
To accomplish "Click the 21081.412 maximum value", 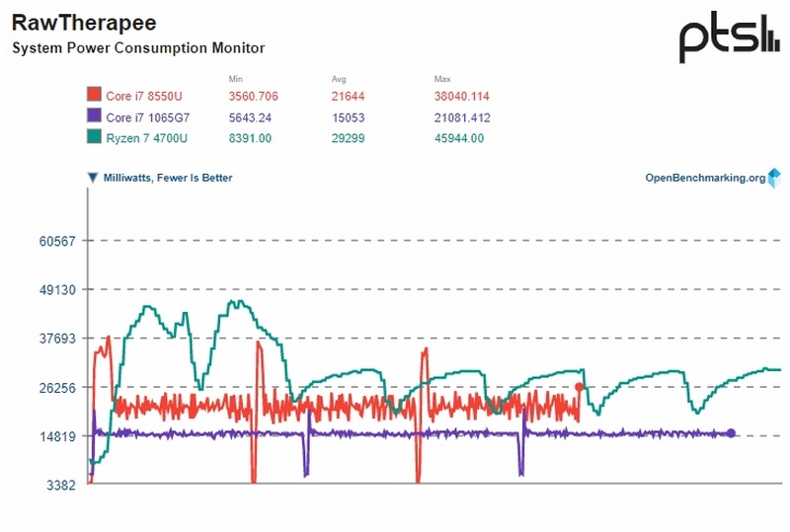I will 462,117.
